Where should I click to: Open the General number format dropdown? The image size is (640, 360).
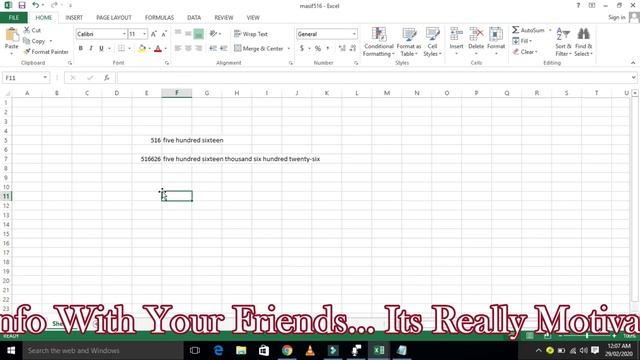pos(354,34)
